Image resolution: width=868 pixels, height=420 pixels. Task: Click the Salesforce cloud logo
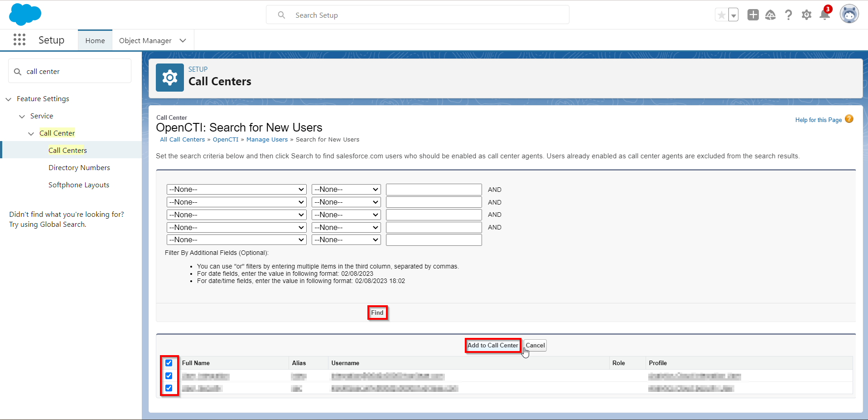[x=25, y=15]
